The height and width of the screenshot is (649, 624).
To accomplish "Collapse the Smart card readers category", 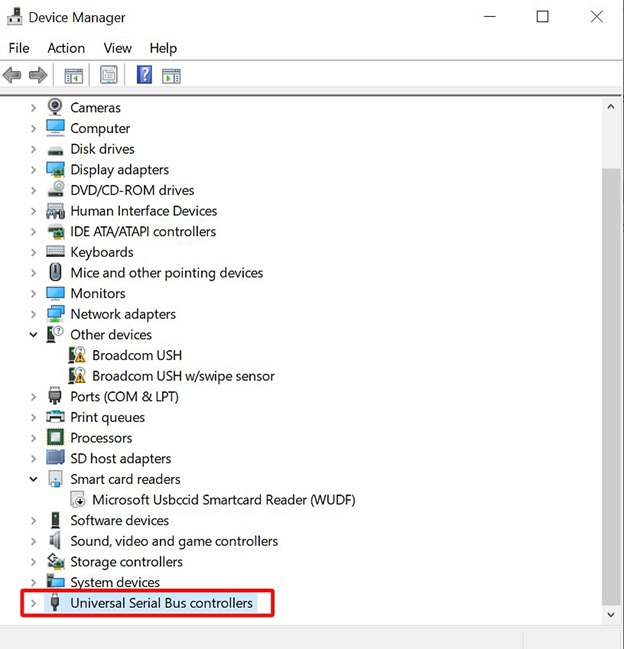I will [x=34, y=479].
